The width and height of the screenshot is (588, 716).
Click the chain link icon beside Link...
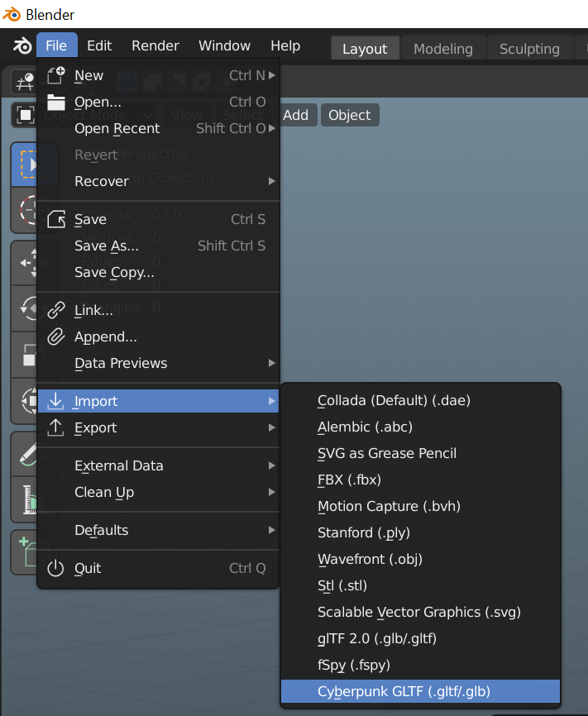pos(55,310)
